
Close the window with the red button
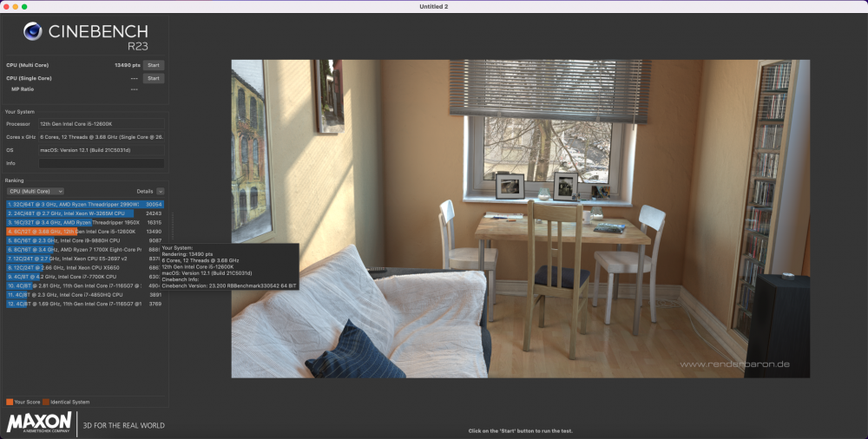[6, 7]
